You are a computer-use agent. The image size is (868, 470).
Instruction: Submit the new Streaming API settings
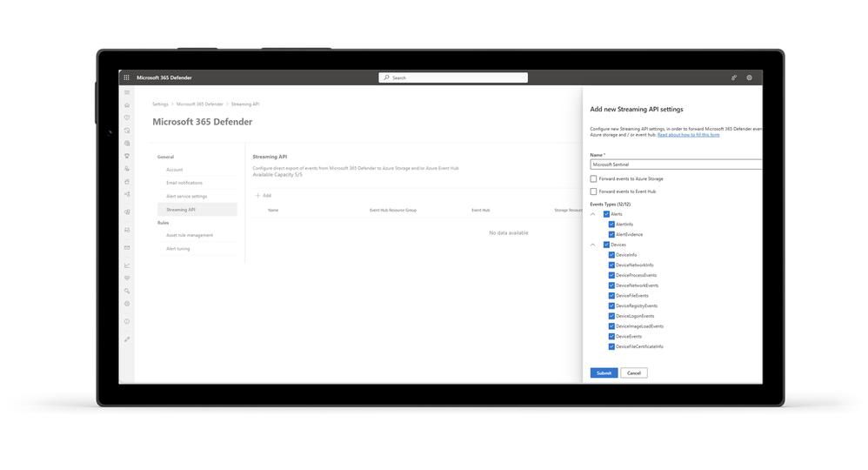tap(604, 373)
